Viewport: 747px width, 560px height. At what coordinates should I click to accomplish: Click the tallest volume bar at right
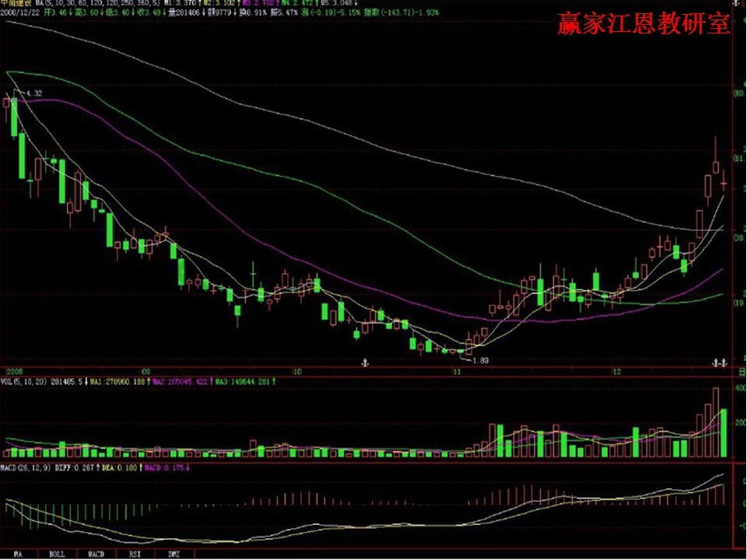point(715,422)
